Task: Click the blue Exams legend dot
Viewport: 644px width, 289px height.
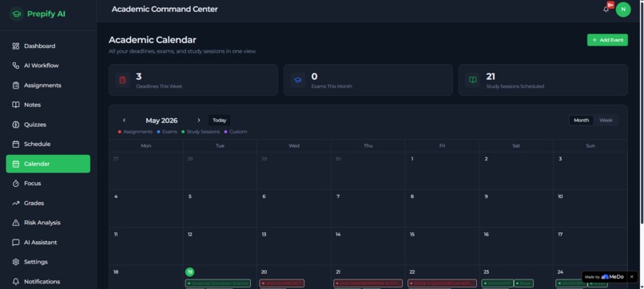Action: click(x=158, y=132)
